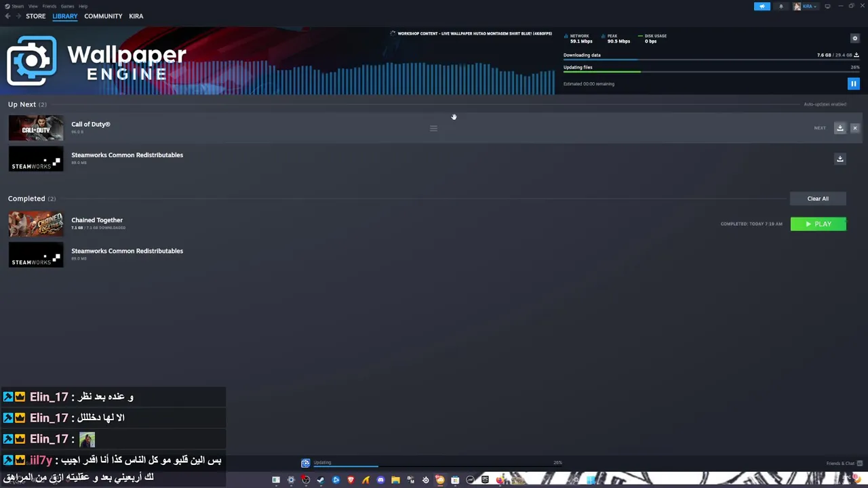Grab the Call of Duty reorder handle

point(433,128)
